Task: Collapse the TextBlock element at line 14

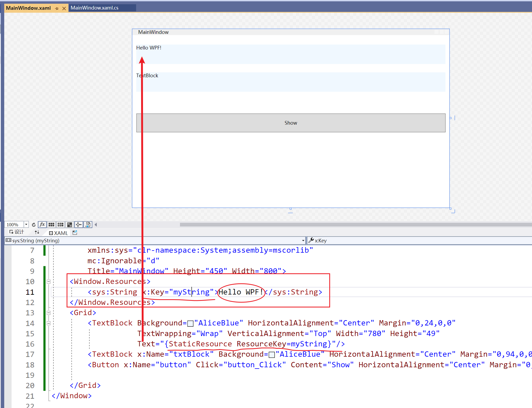Action: [x=49, y=323]
